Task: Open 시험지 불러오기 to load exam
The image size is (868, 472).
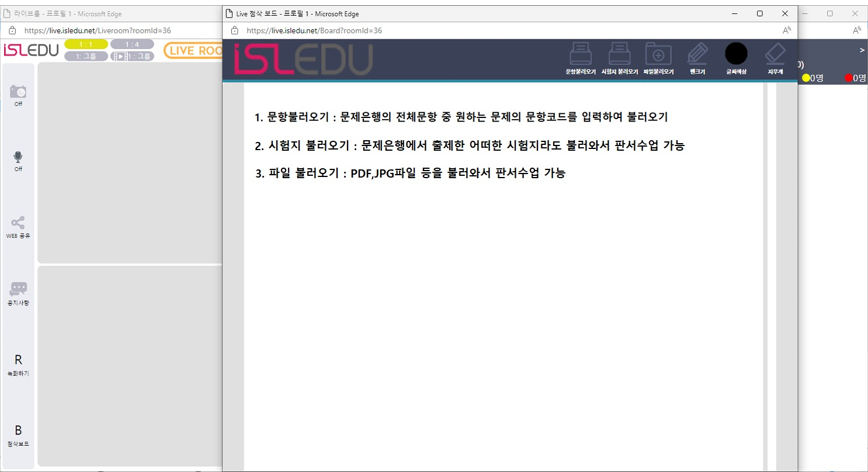Action: pyautogui.click(x=619, y=54)
